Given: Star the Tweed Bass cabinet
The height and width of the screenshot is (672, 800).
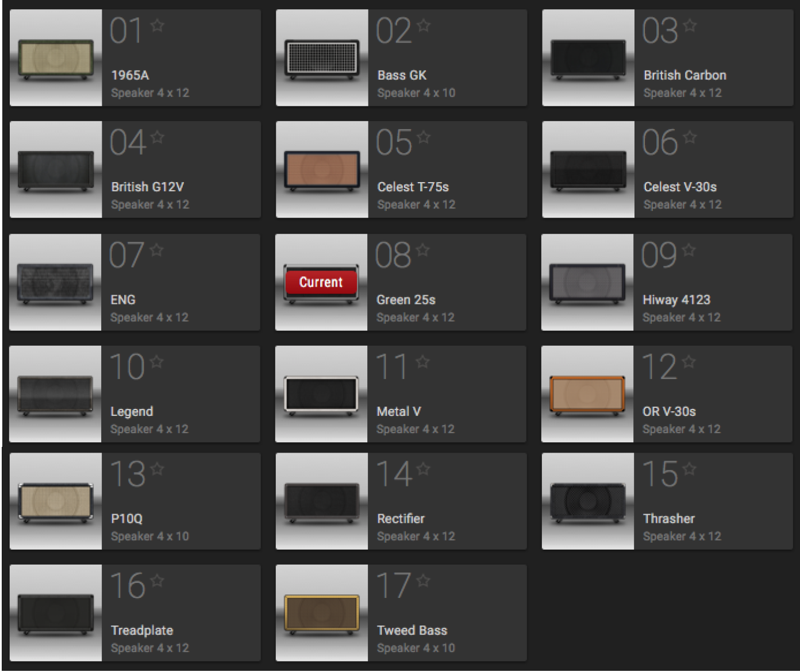Looking at the screenshot, I should click(x=424, y=581).
